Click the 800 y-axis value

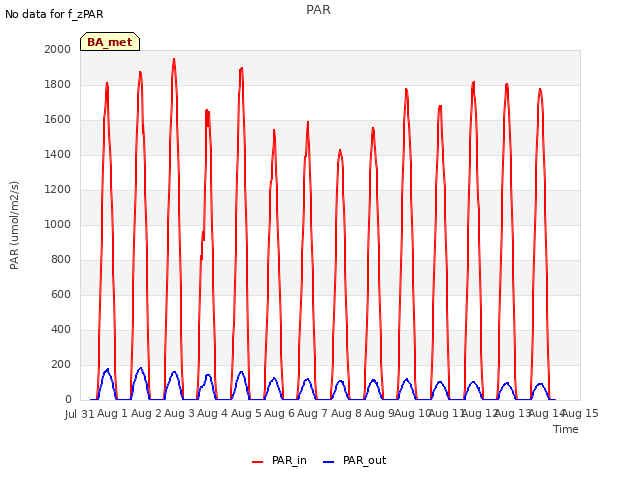coord(61,260)
